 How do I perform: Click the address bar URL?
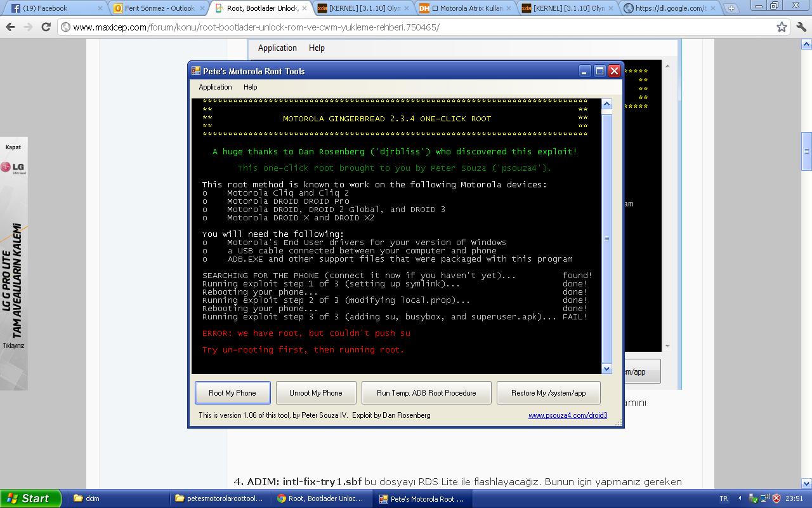coord(256,27)
